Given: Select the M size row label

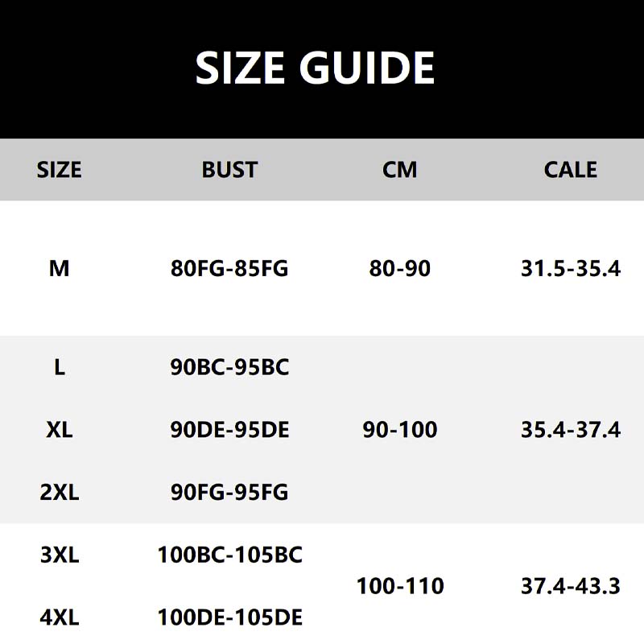Looking at the screenshot, I should [60, 268].
